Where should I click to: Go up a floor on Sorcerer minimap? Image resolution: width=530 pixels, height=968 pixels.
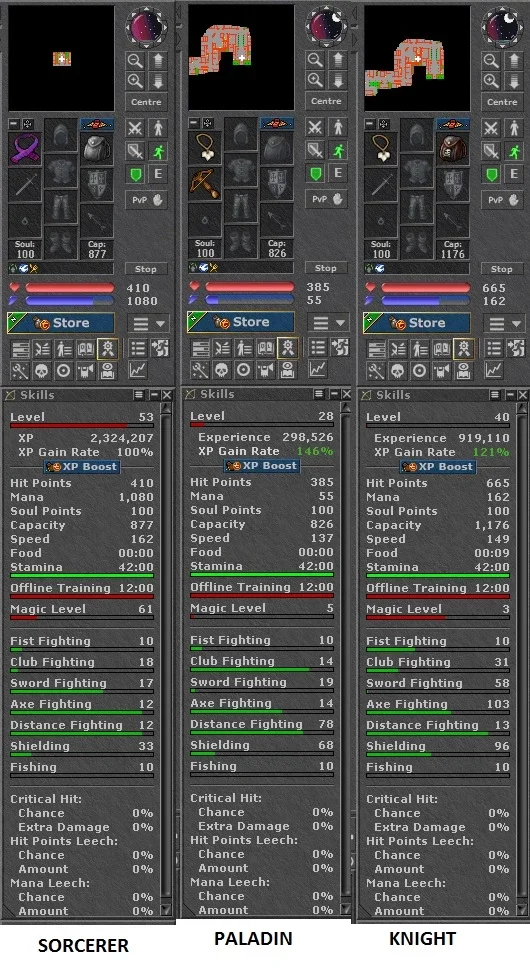[157, 60]
